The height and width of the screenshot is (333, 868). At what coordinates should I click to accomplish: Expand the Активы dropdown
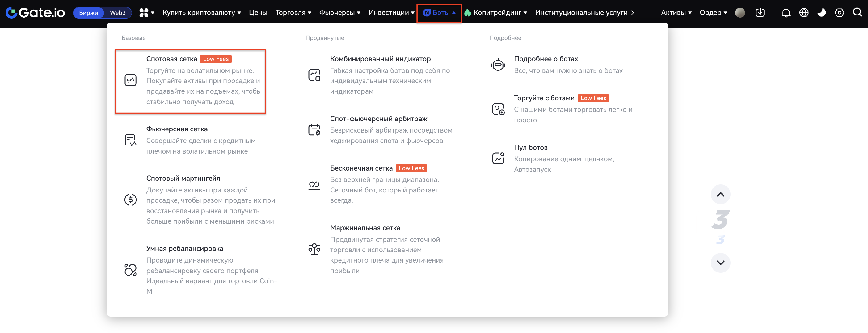point(676,13)
